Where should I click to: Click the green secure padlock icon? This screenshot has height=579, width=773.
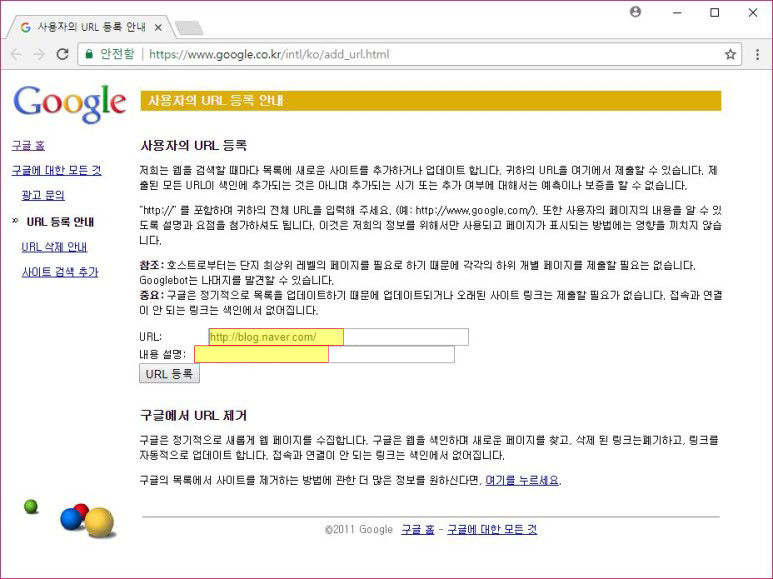pos(89,54)
